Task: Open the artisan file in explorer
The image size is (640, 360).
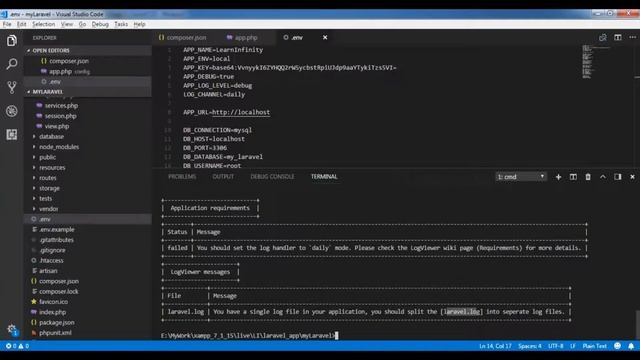Action: click(48, 271)
